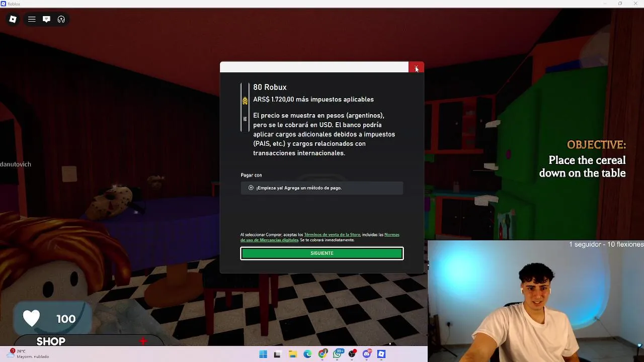Screen dimensions: 644x362
Task: Open the weather widget showing 26°C
Action: (29, 354)
